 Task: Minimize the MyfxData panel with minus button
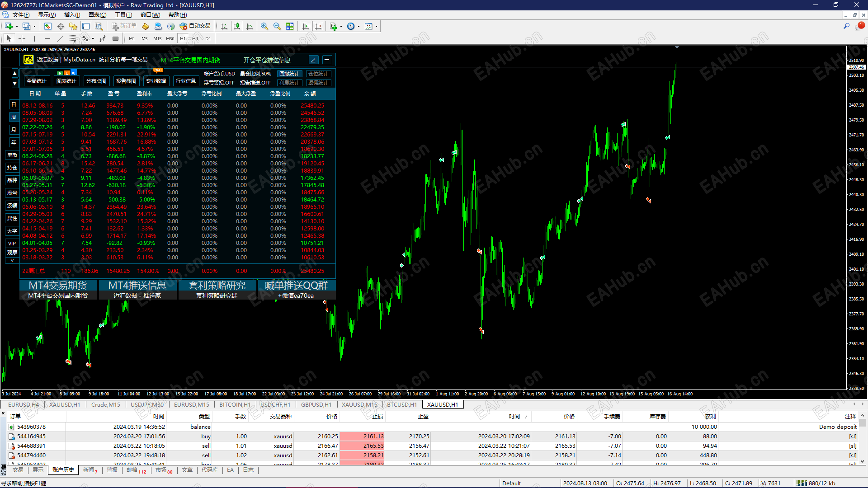click(327, 60)
